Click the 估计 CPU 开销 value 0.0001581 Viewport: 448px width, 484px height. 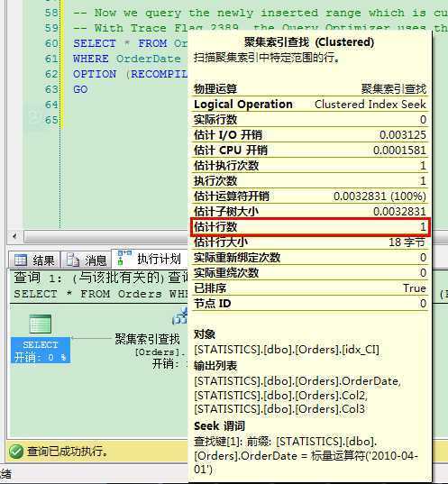tap(399, 151)
